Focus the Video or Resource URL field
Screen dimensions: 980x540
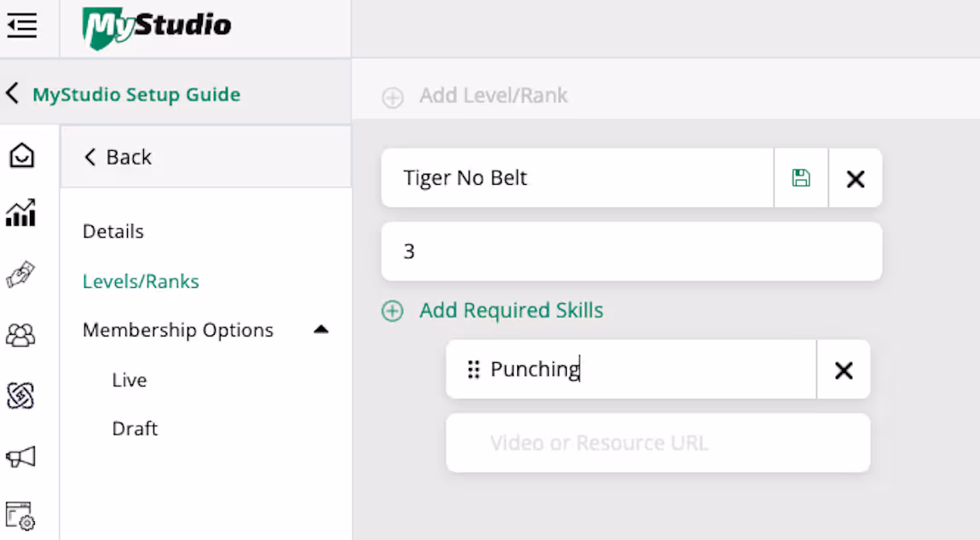coord(657,443)
